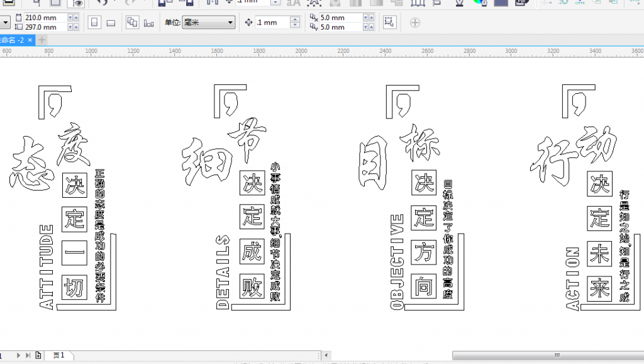Screen dimensions: 644x364
Task: Click duplicate distance Y field 5.0 mm
Action: [x=340, y=27]
